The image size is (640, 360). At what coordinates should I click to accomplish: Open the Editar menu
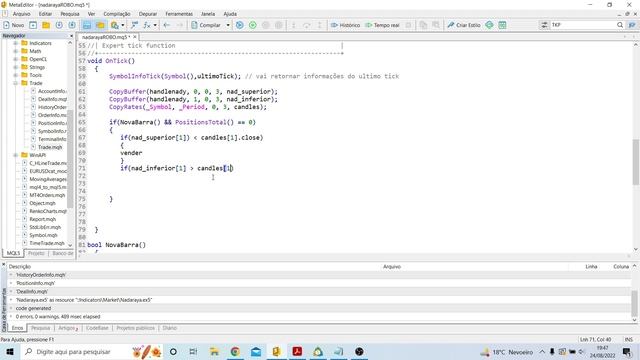45,14
